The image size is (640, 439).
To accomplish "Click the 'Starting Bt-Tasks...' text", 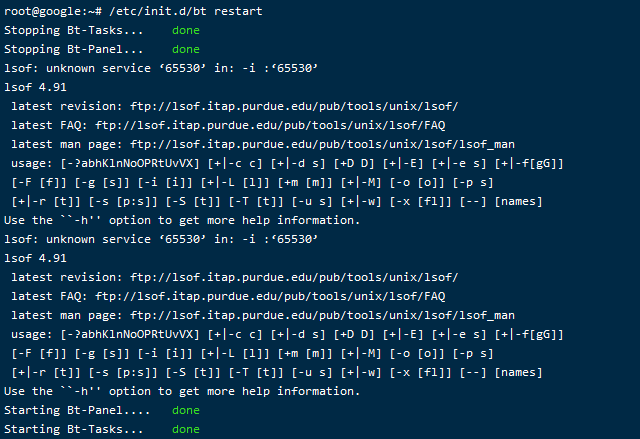I will pyautogui.click(x=73, y=429).
